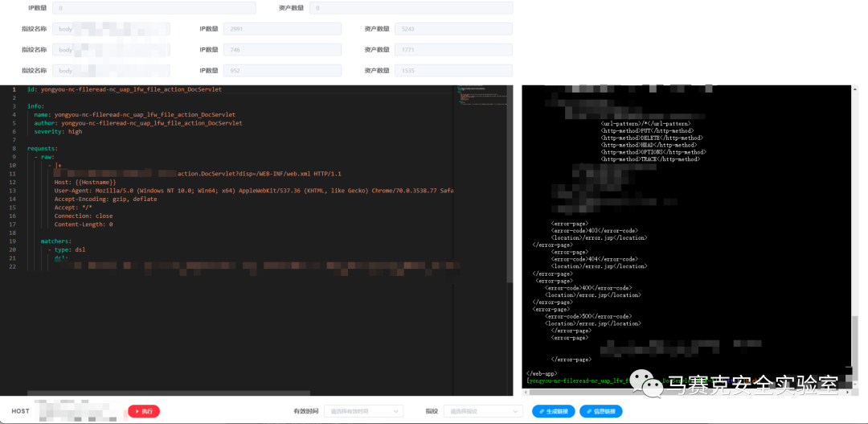Click the red 执行 run button
This screenshot has width=868, height=424.
pyautogui.click(x=144, y=411)
